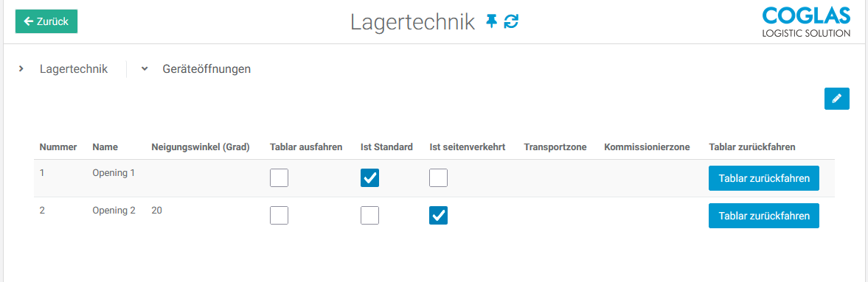
Task: Select the Opening 2 name cell
Action: point(114,210)
